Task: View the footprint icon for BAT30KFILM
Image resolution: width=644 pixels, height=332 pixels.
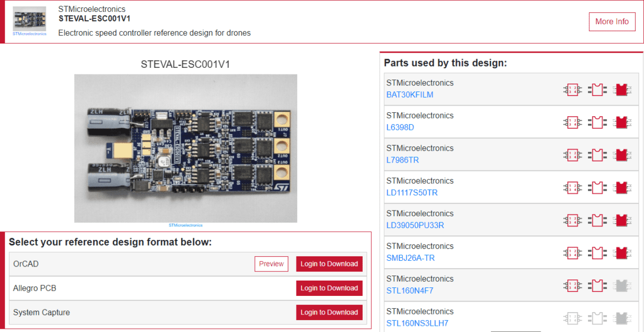Action: (x=598, y=89)
